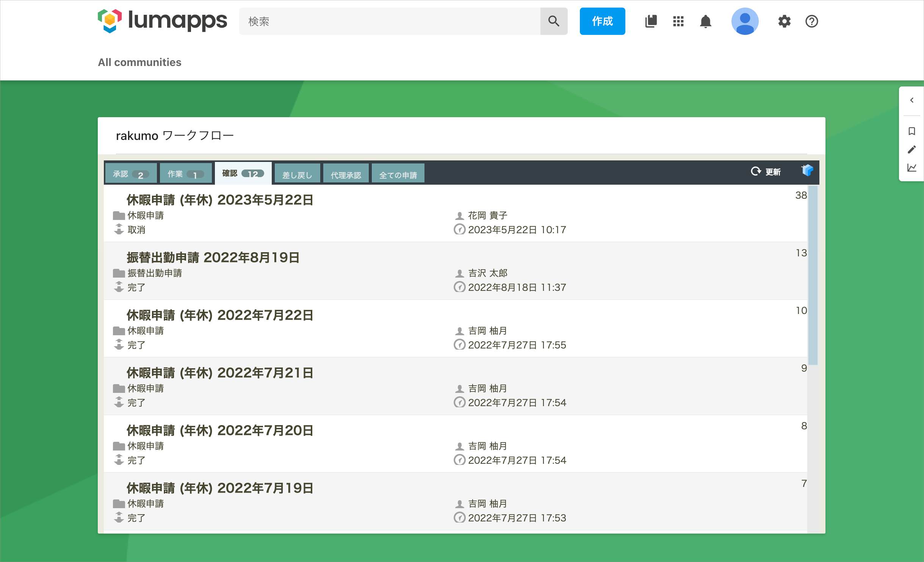The image size is (924, 562).
Task: Click the applicant name 花岡 貴子
Action: [487, 215]
